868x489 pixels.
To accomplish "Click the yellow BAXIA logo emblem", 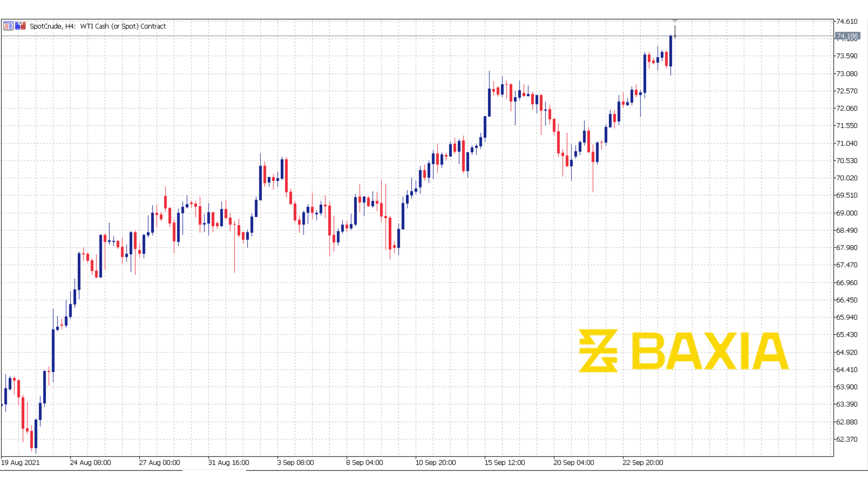I will pos(598,351).
